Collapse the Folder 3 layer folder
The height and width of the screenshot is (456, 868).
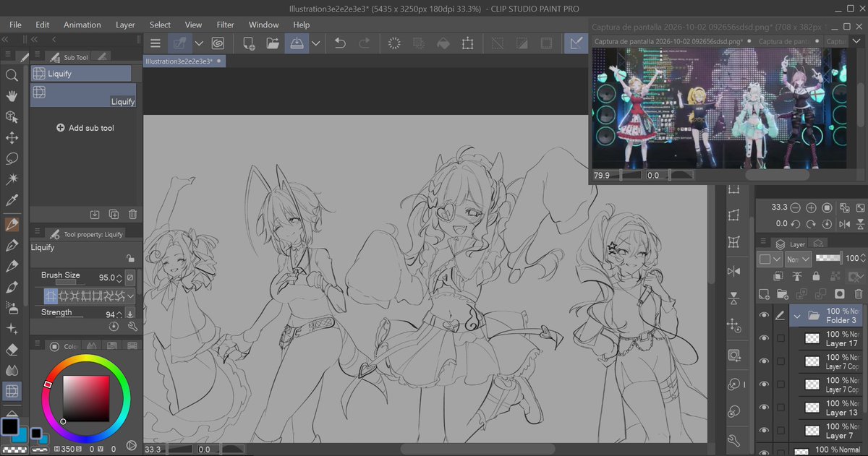797,316
